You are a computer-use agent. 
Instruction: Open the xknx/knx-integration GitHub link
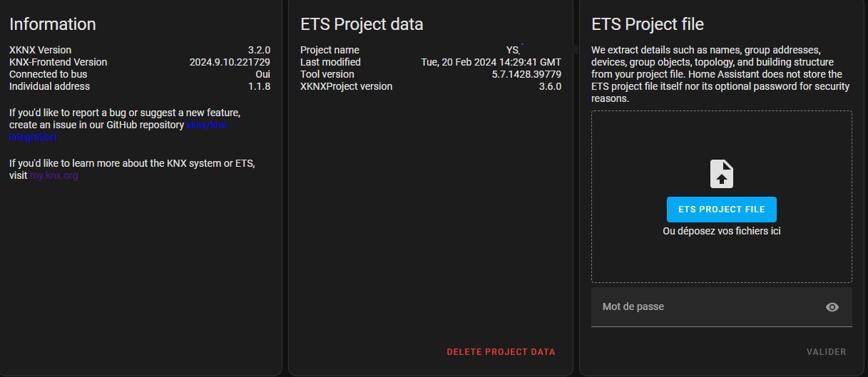click(x=207, y=125)
